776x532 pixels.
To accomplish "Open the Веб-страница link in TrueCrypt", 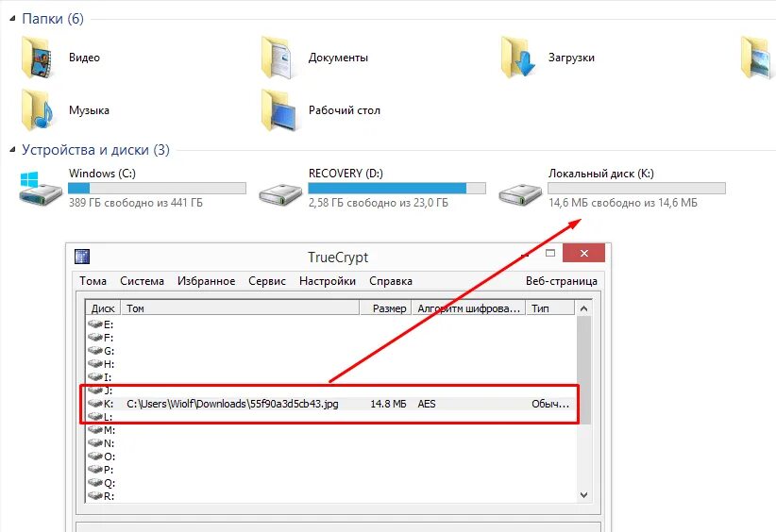I will [562, 281].
